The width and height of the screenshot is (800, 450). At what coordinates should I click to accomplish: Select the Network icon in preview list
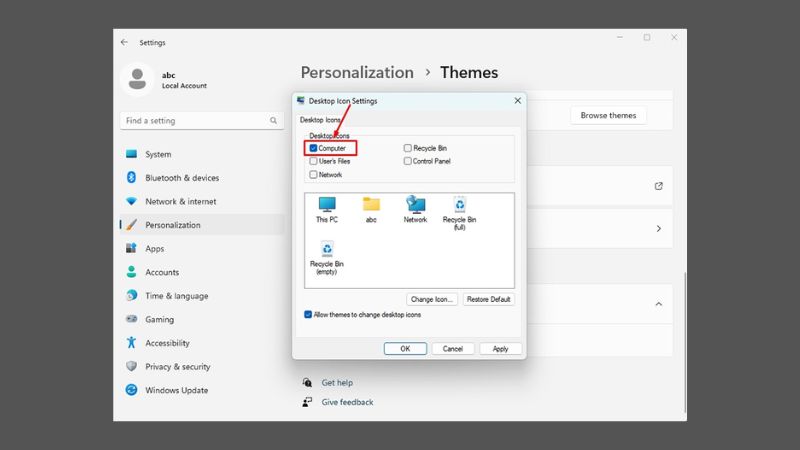coord(415,205)
